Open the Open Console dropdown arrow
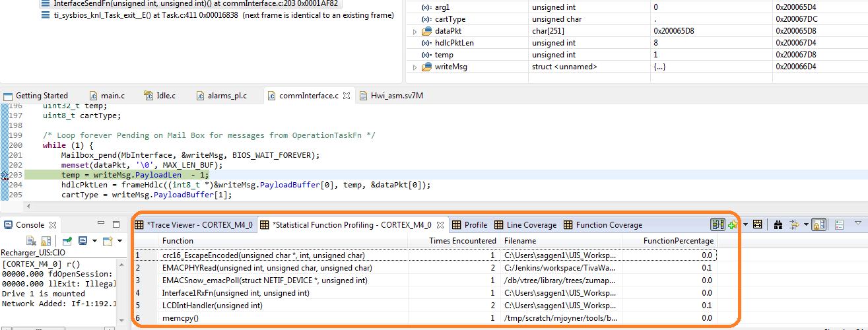 [x=120, y=242]
